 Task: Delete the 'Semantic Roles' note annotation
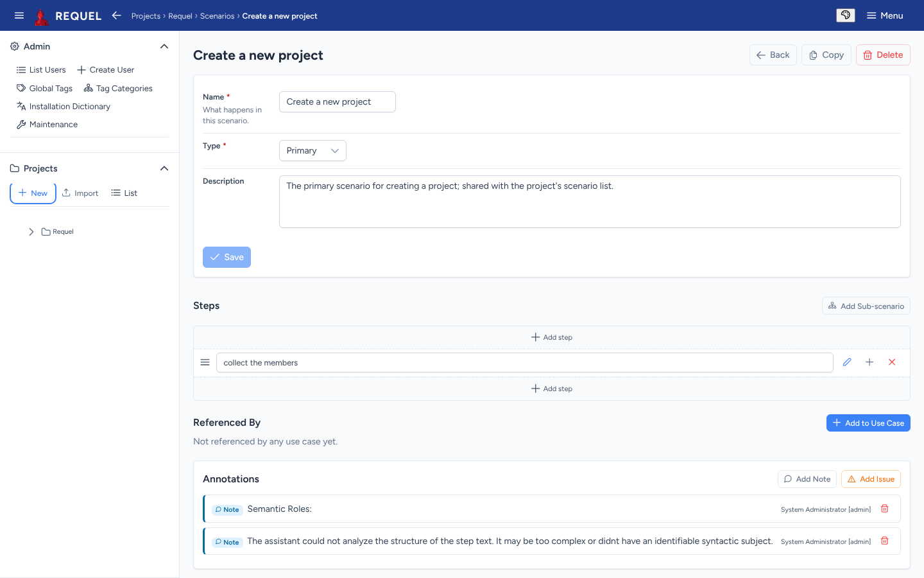[884, 509]
